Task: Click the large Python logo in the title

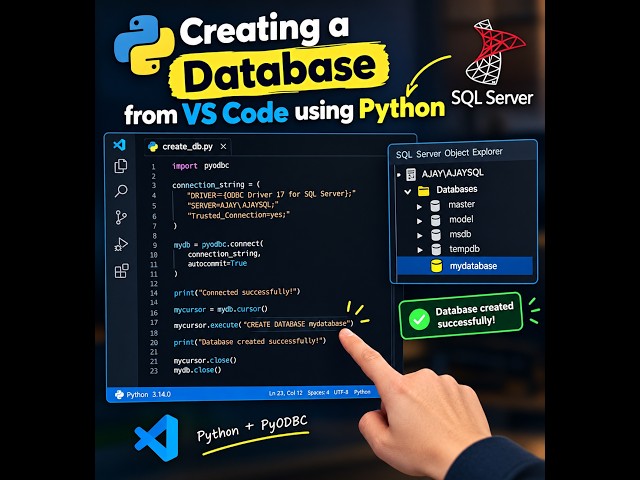Action: click(x=144, y=45)
